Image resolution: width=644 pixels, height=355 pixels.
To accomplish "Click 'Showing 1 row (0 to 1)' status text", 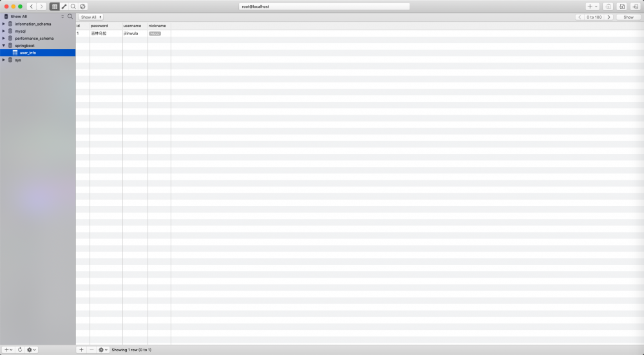I will (131, 350).
